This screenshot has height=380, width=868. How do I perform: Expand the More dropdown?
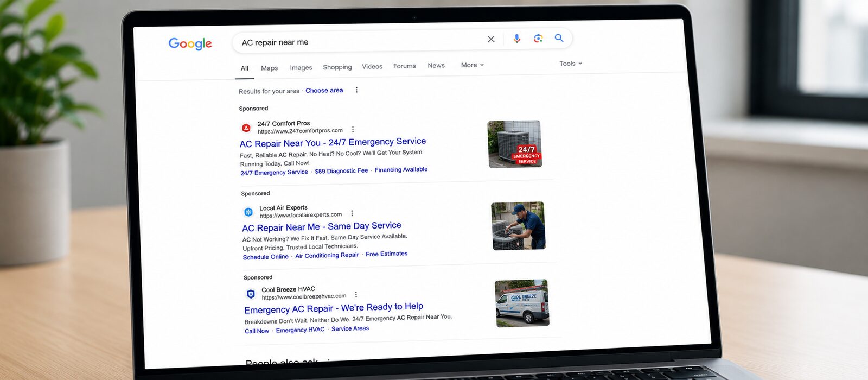tap(472, 65)
